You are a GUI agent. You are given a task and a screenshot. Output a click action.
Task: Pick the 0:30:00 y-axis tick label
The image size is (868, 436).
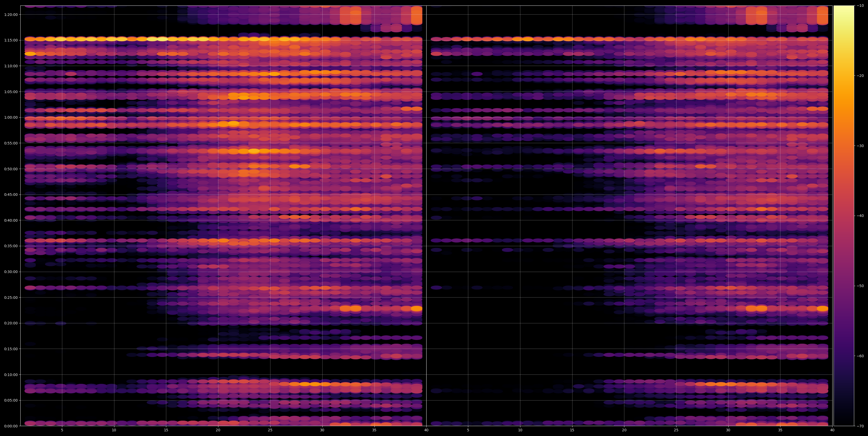[11, 272]
